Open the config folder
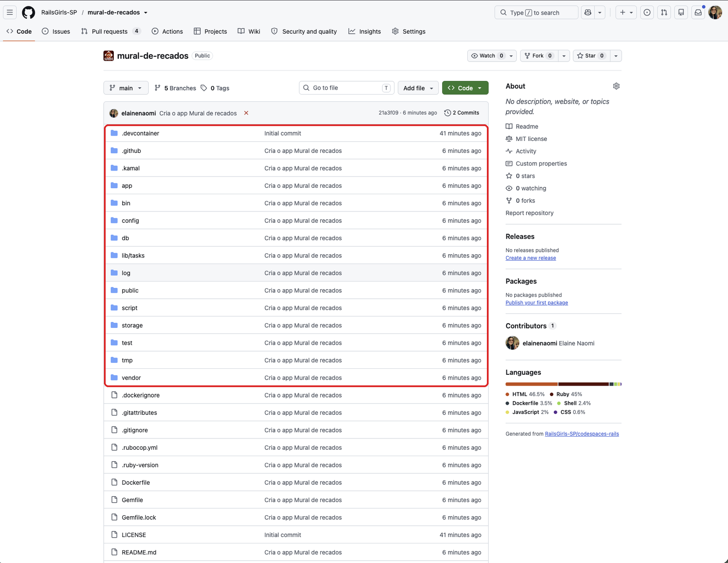This screenshot has width=728, height=563. point(130,221)
